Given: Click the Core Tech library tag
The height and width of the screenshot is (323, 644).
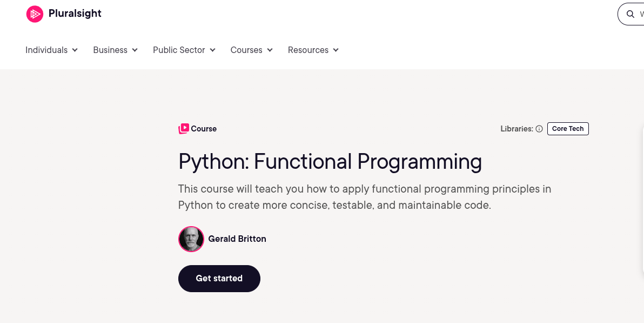Looking at the screenshot, I should pos(568,129).
